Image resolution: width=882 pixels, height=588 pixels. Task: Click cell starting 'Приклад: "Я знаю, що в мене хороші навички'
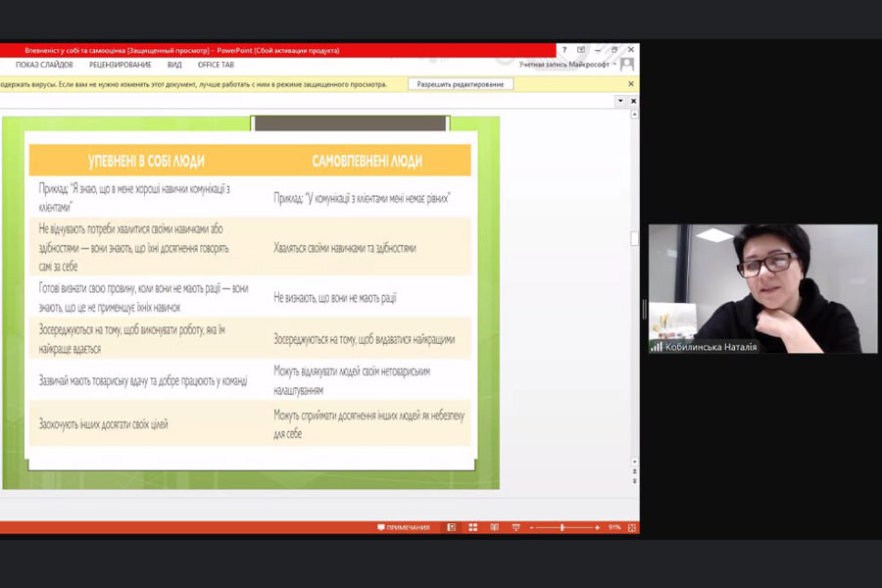click(146, 198)
